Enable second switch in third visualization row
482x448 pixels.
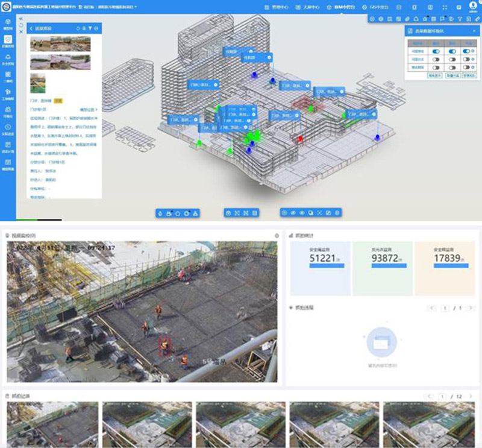tap(451, 67)
